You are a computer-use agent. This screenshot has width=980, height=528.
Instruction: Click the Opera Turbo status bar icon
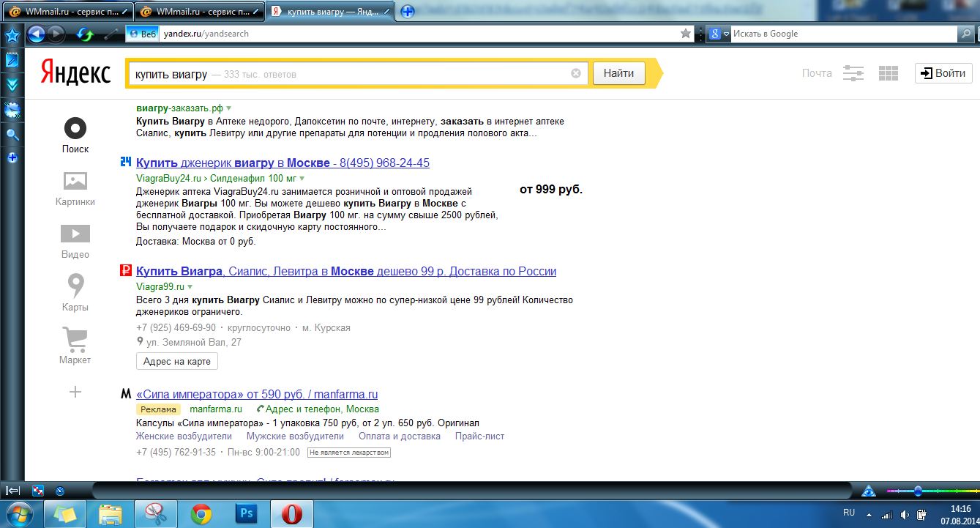point(60,490)
